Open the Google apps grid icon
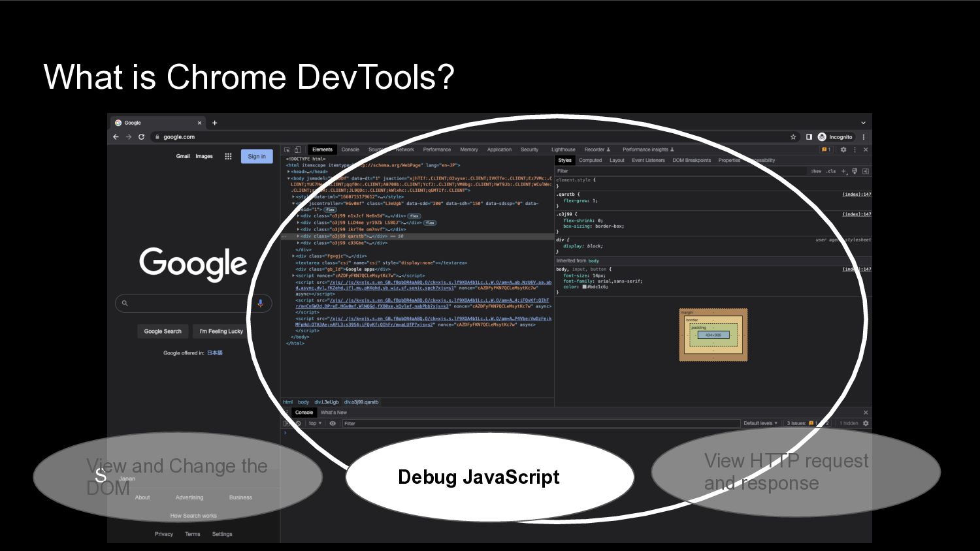Viewport: 980px width, 551px height. pos(228,156)
